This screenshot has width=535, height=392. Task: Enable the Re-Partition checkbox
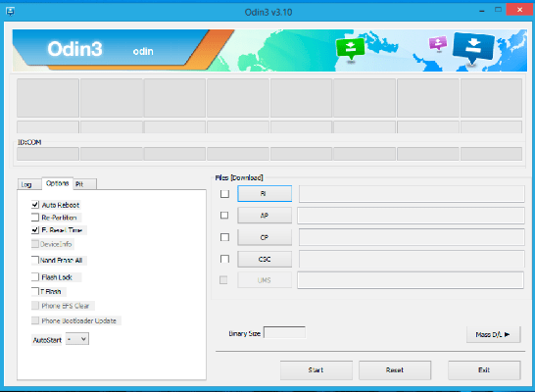point(35,218)
